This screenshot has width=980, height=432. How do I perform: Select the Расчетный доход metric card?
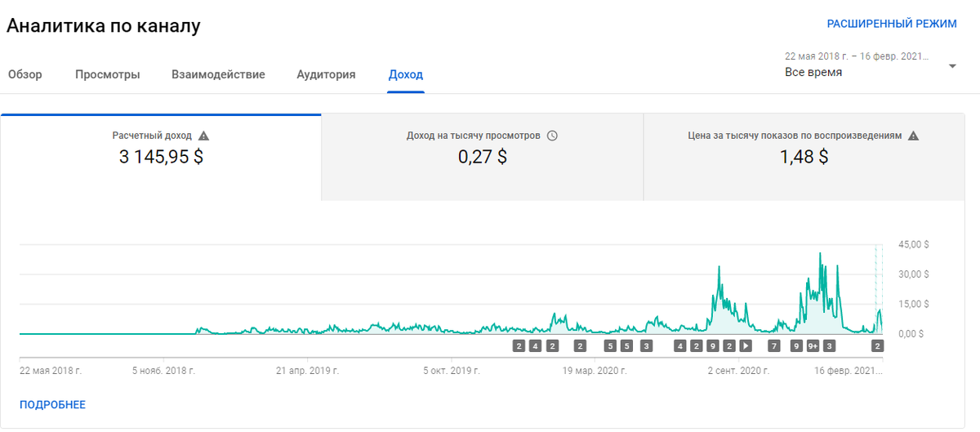coord(161,157)
